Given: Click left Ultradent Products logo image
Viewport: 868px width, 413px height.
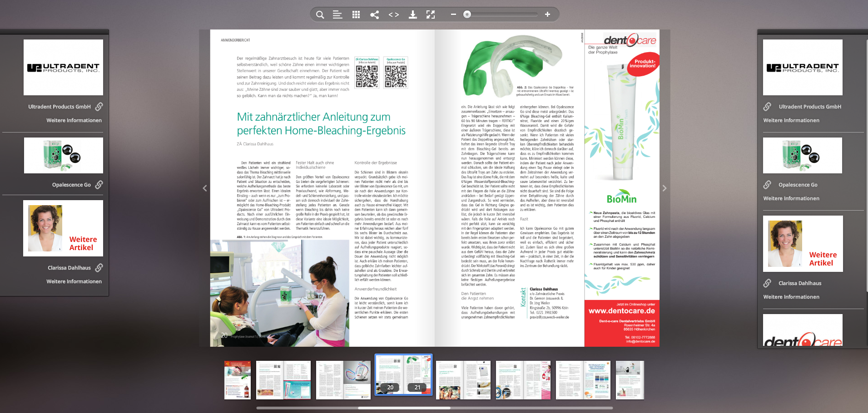Looking at the screenshot, I should (x=63, y=67).
